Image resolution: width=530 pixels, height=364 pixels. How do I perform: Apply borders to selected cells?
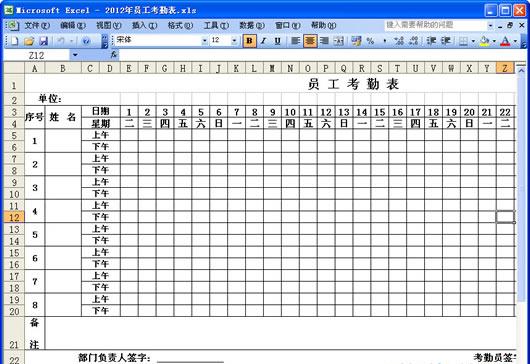pos(463,41)
